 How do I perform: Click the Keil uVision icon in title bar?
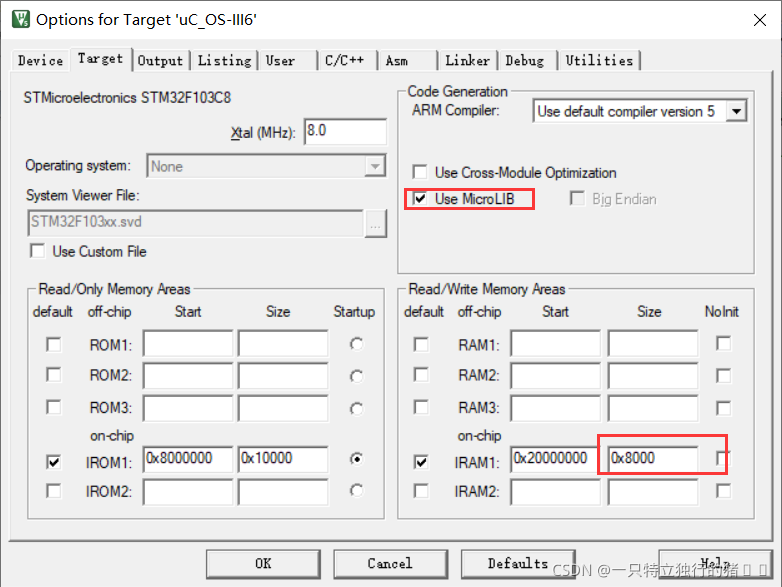pos(20,19)
